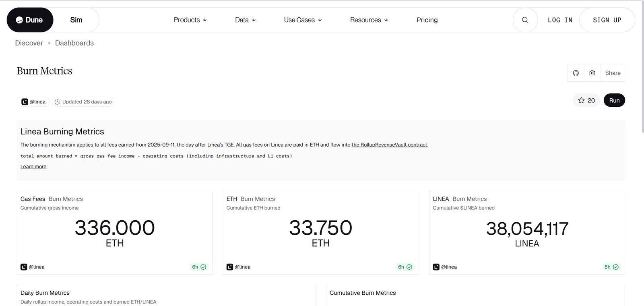Viewport: 644px width, 306px height.
Task: Click the 6h refresh badge on LINEA card
Action: point(611,267)
